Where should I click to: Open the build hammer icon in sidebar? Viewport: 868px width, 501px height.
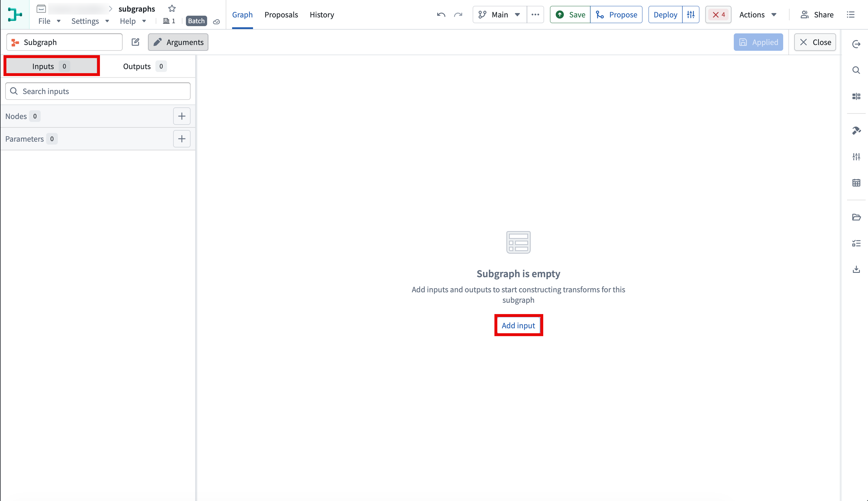(x=856, y=130)
